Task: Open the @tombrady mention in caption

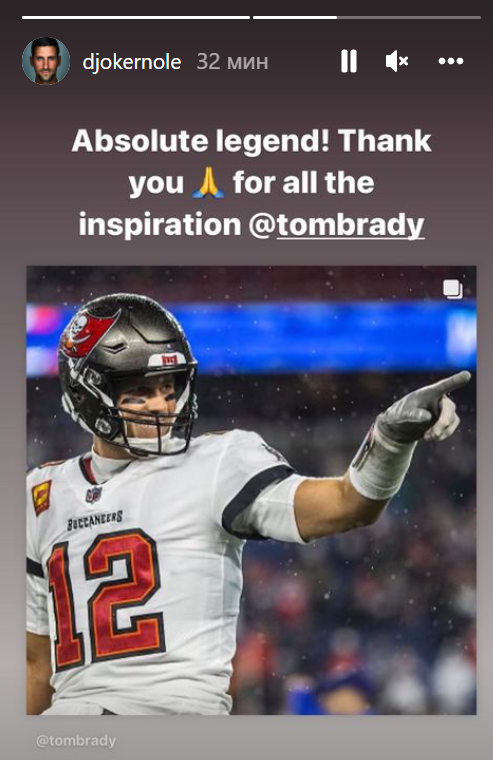Action: [x=336, y=225]
